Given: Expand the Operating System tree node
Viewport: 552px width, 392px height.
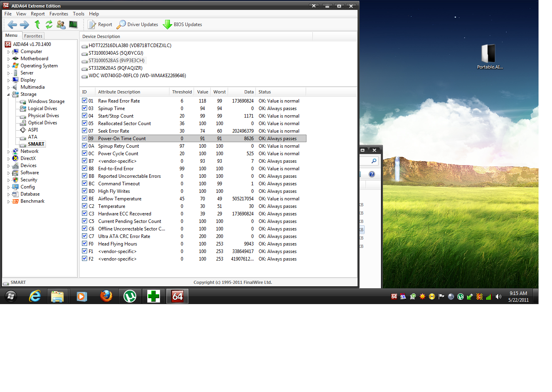Looking at the screenshot, I should pyautogui.click(x=8, y=66).
